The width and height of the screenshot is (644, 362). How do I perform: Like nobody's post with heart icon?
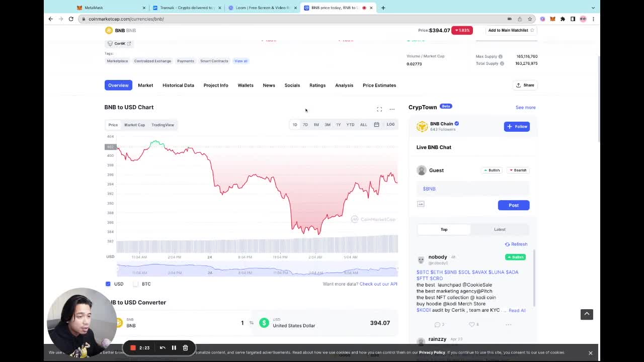coord(472,324)
